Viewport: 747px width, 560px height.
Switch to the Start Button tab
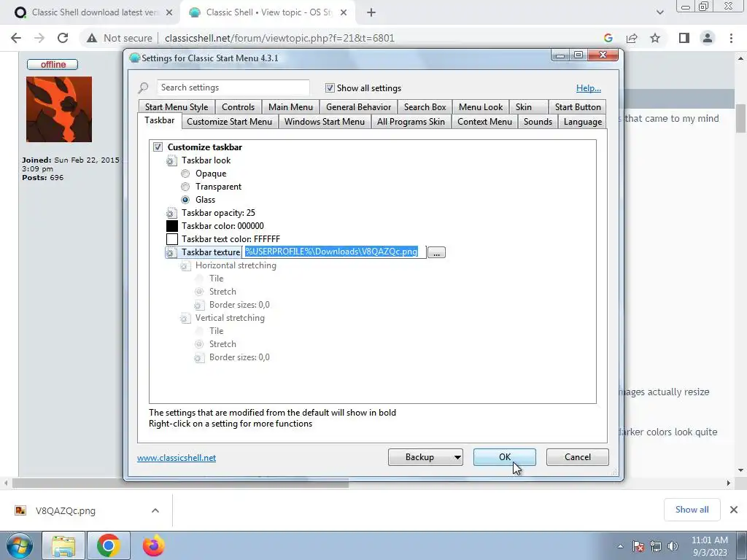pos(578,107)
